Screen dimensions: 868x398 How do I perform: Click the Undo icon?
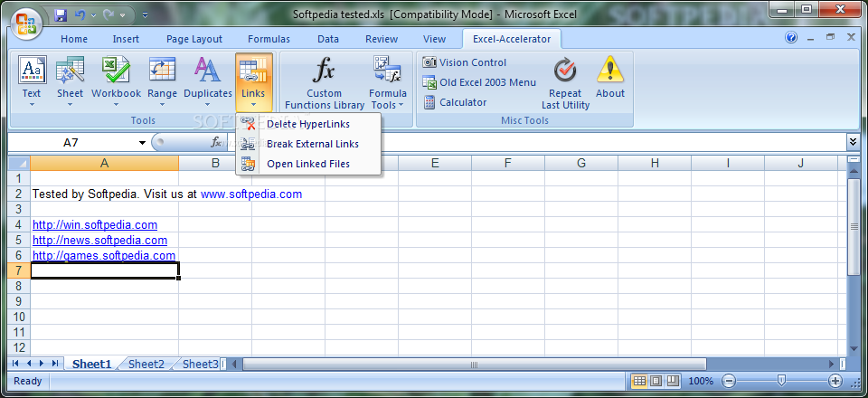[80, 15]
